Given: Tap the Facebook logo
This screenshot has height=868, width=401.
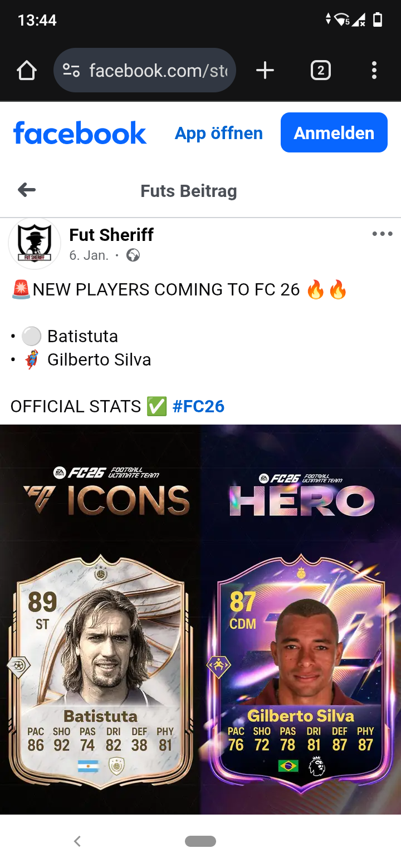Looking at the screenshot, I should click(x=80, y=133).
